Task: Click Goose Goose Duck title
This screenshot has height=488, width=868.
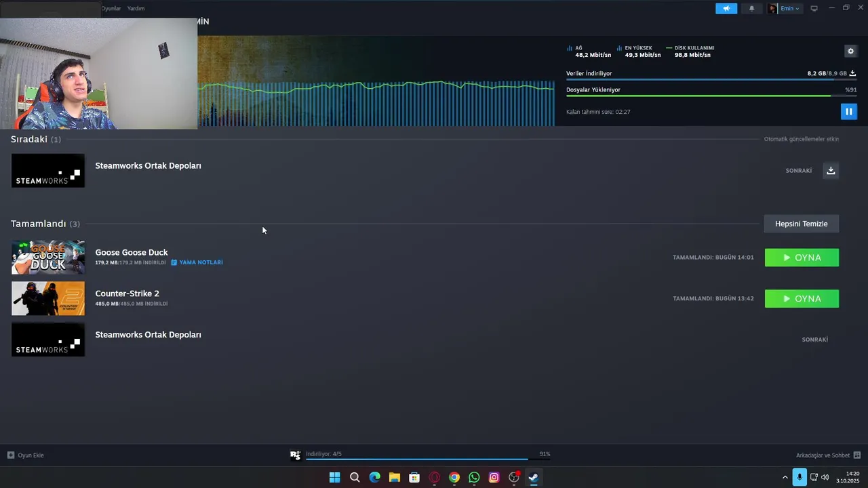Action: point(132,252)
